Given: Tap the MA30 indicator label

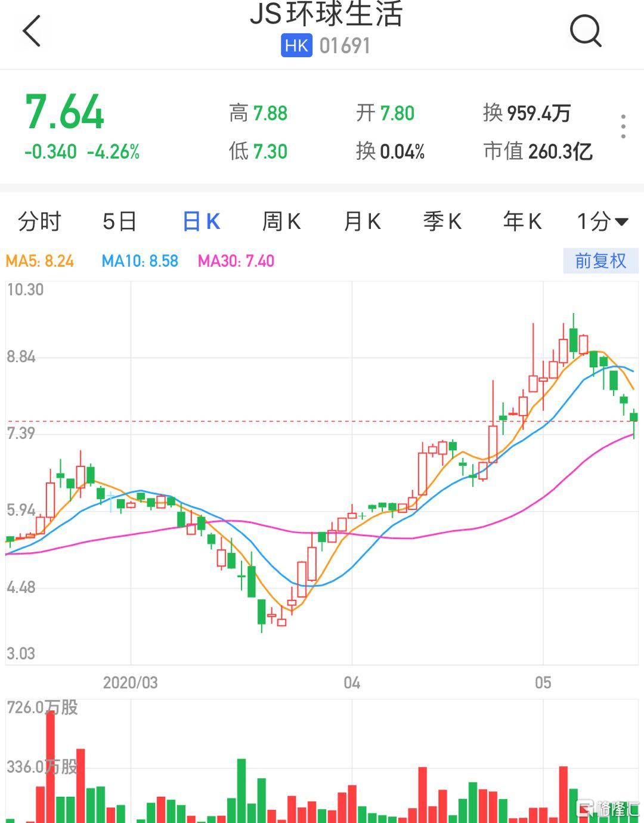Looking at the screenshot, I should 236,261.
